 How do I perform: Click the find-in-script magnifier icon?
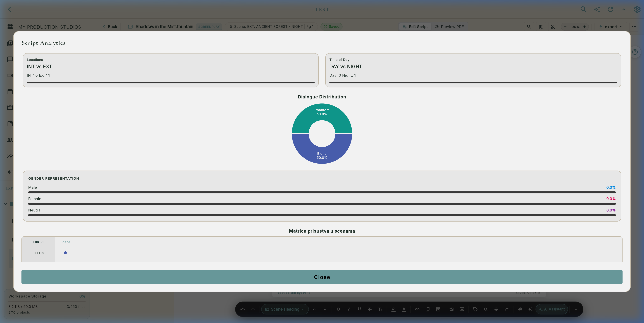tap(529, 27)
